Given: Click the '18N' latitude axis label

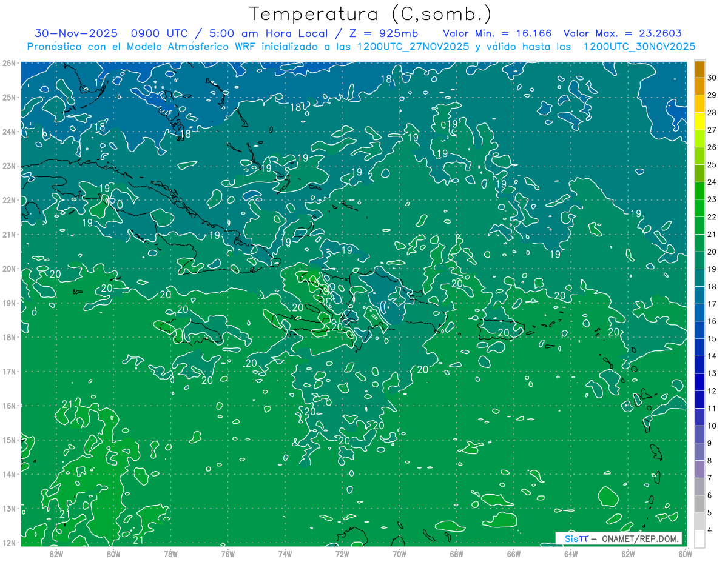Looking at the screenshot, I should coord(9,337).
